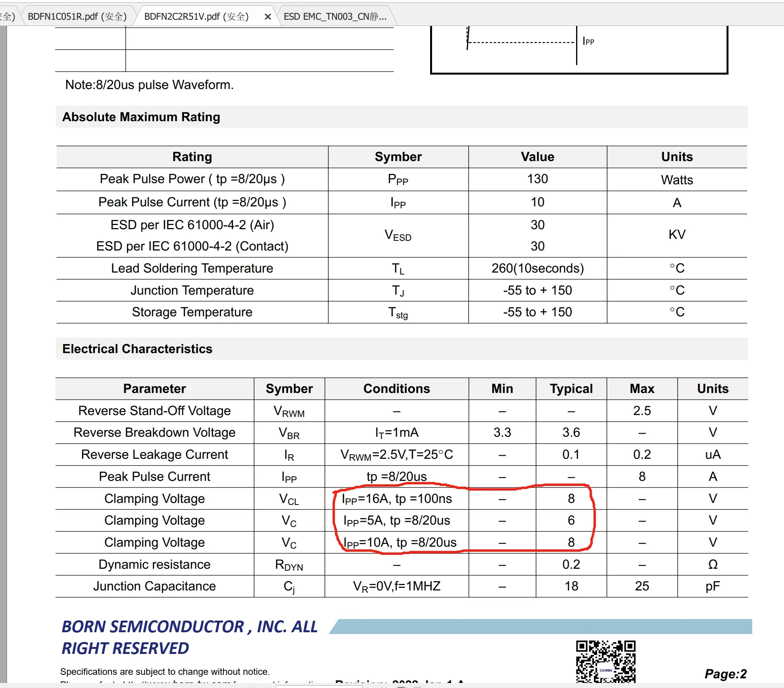Click 'ESD per IEC 61000-4-2 (Air)' text
The image size is (784, 688).
coord(192,225)
